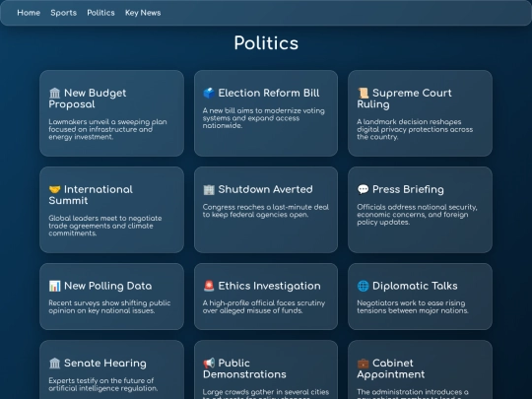Click the globe icon on Diplomatic Talks
Screen dimensions: 532x399
[x=363, y=286]
